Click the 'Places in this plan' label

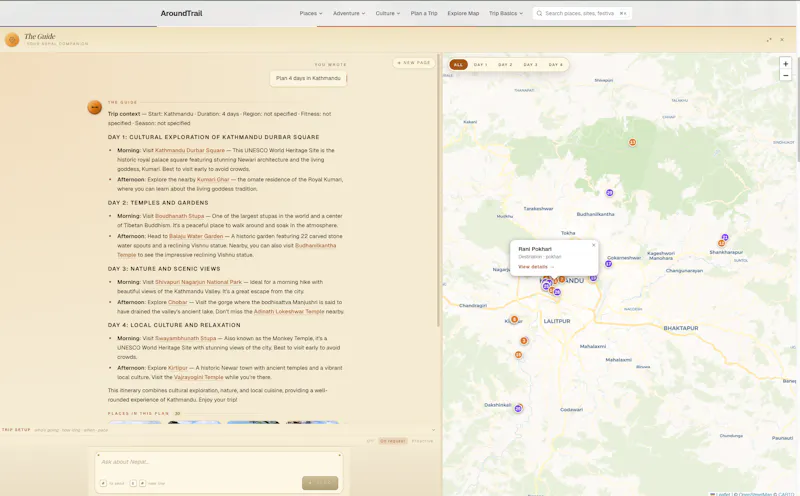[138, 414]
